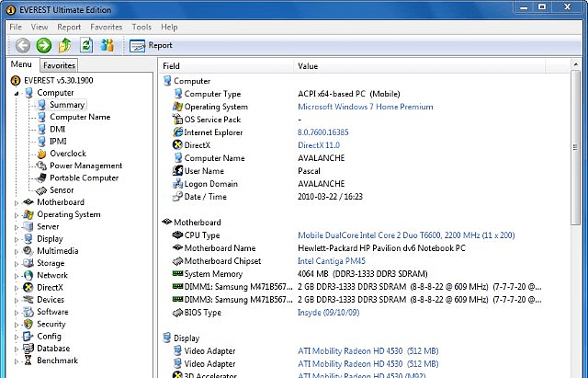Click the Up level toolbar icon

(x=65, y=45)
